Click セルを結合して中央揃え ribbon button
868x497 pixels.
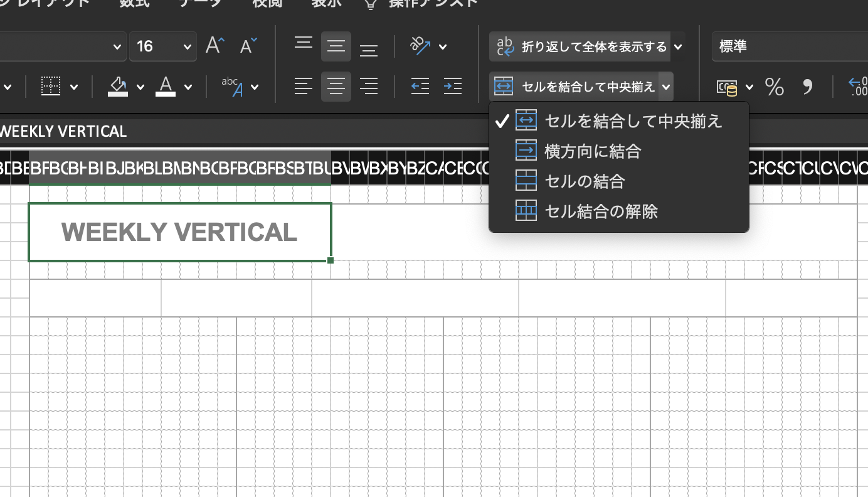point(574,87)
